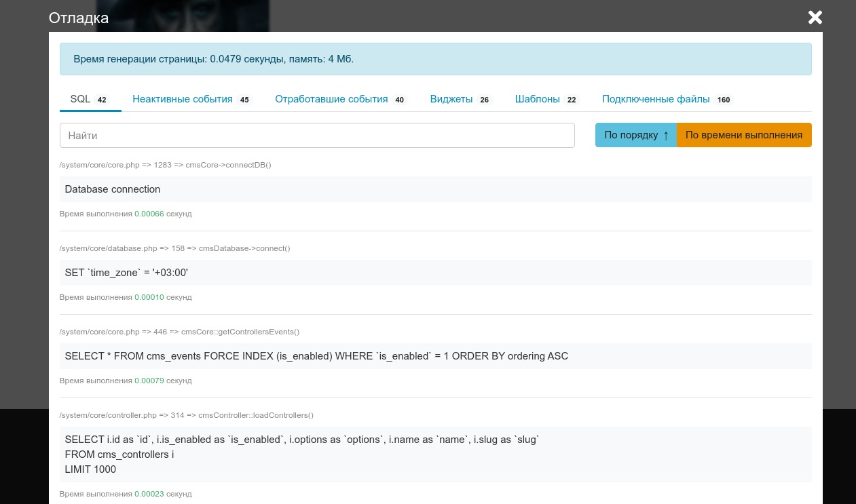The image size is (856, 504).
Task: Click the ascending sort arrow on По порядку
Action: (x=665, y=135)
